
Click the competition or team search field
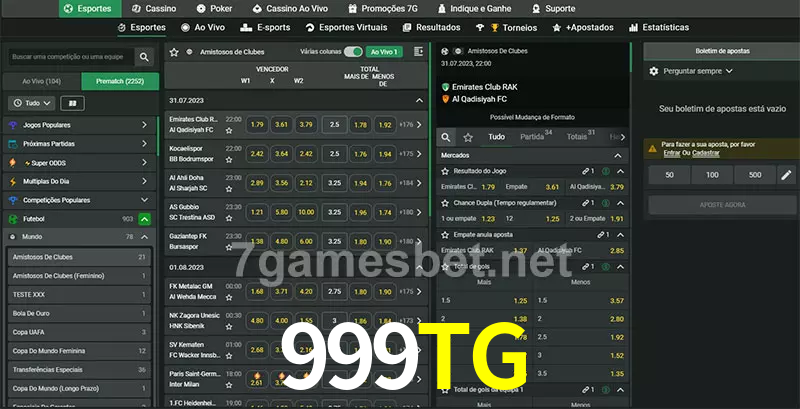(x=71, y=57)
